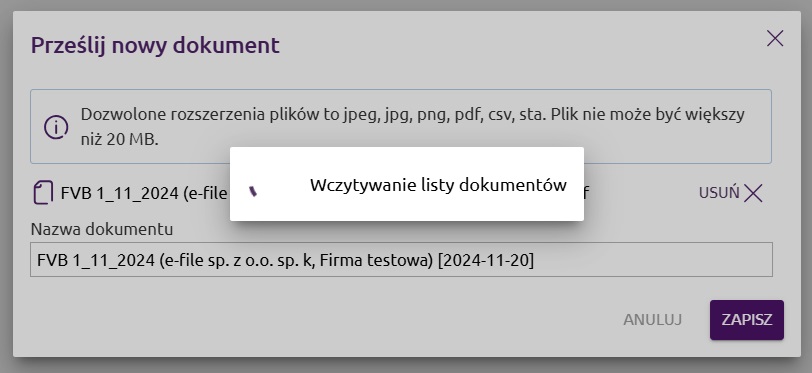Click the white loading popup box
812x373 pixels.
click(x=407, y=184)
